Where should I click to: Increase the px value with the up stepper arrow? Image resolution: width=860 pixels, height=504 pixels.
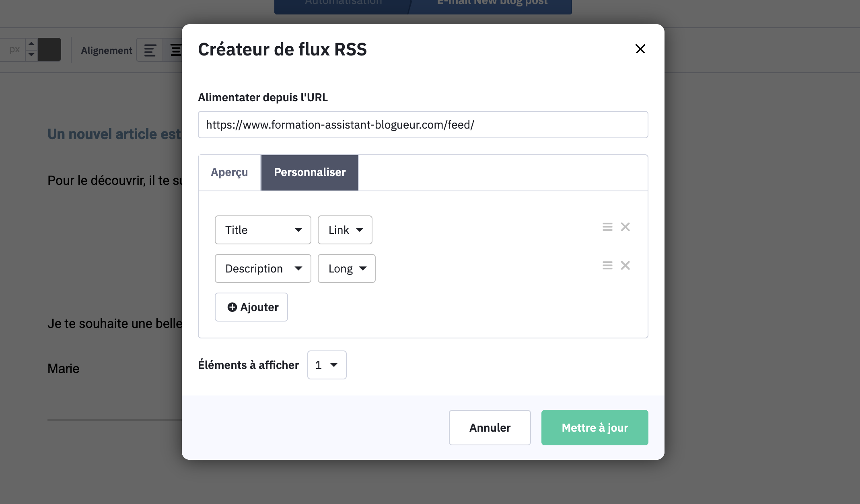(31, 44)
